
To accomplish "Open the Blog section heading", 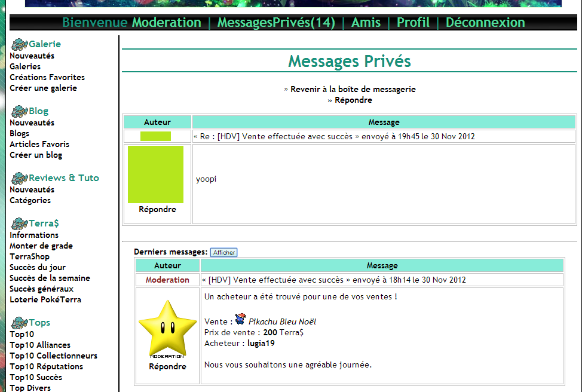I will click(x=39, y=111).
